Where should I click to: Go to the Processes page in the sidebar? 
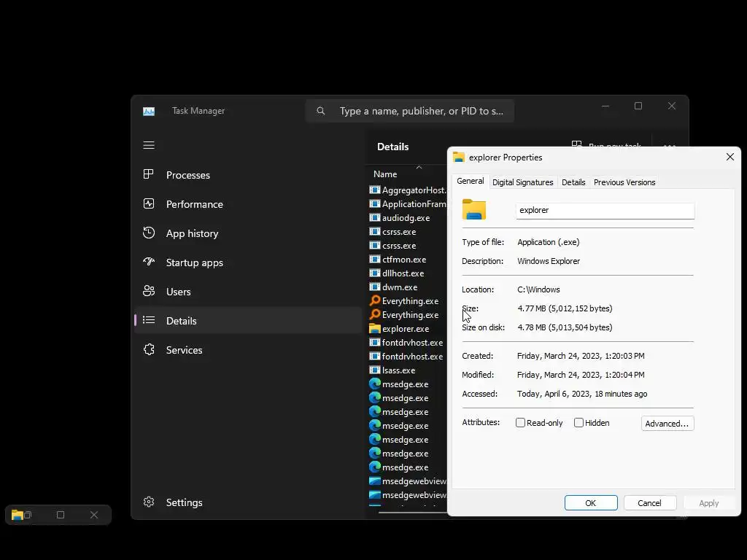(248, 175)
